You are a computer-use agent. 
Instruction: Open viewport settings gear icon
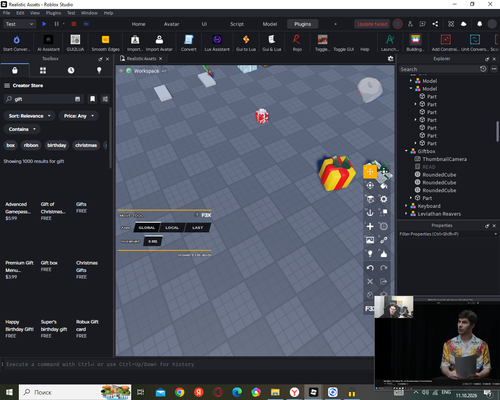tap(390, 59)
